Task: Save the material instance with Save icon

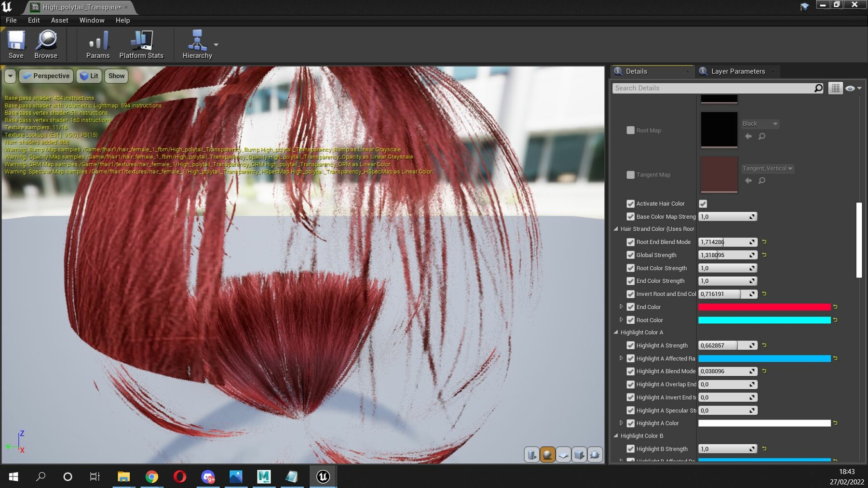Action: click(16, 44)
